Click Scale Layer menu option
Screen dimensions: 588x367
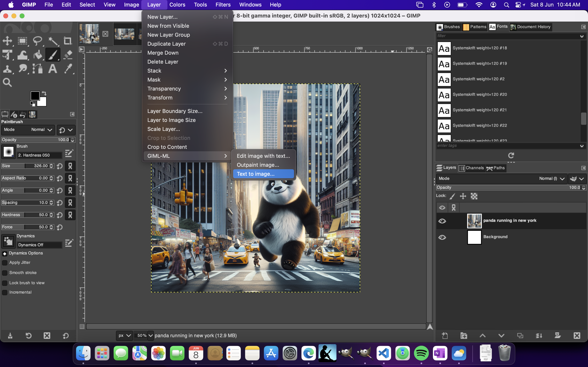(x=164, y=129)
